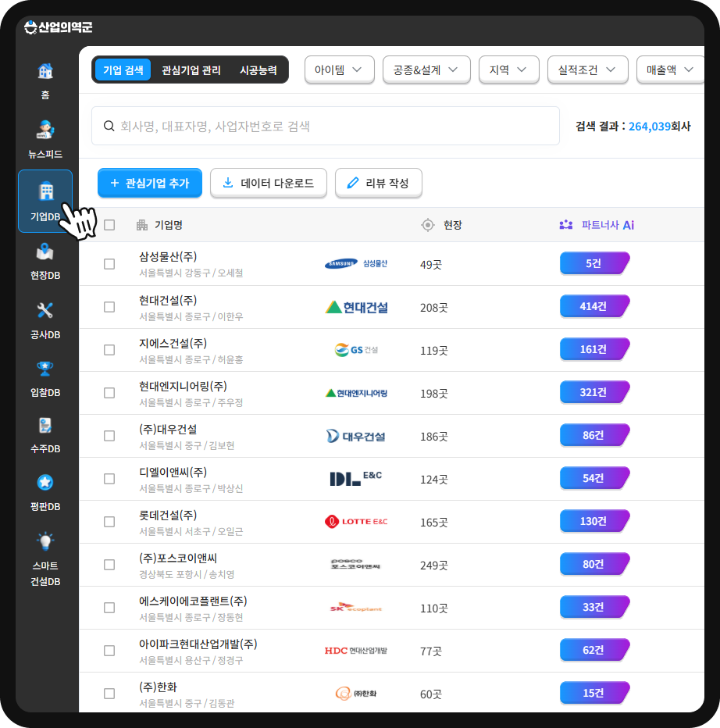The height and width of the screenshot is (728, 720).
Task: Check the 현대건설(주) row checkbox
Action: click(x=109, y=307)
